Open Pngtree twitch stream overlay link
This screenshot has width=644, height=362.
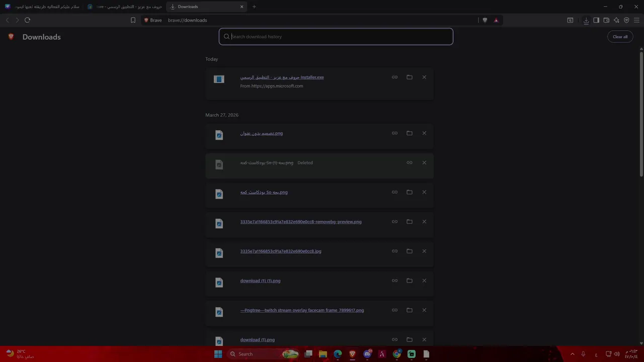[302, 310]
